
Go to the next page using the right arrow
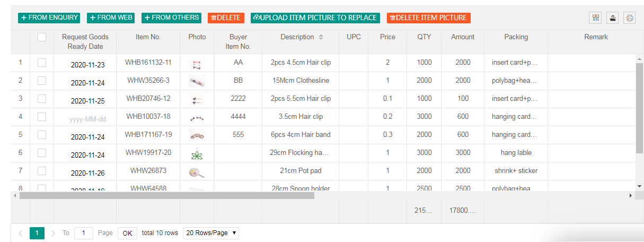pos(54,233)
